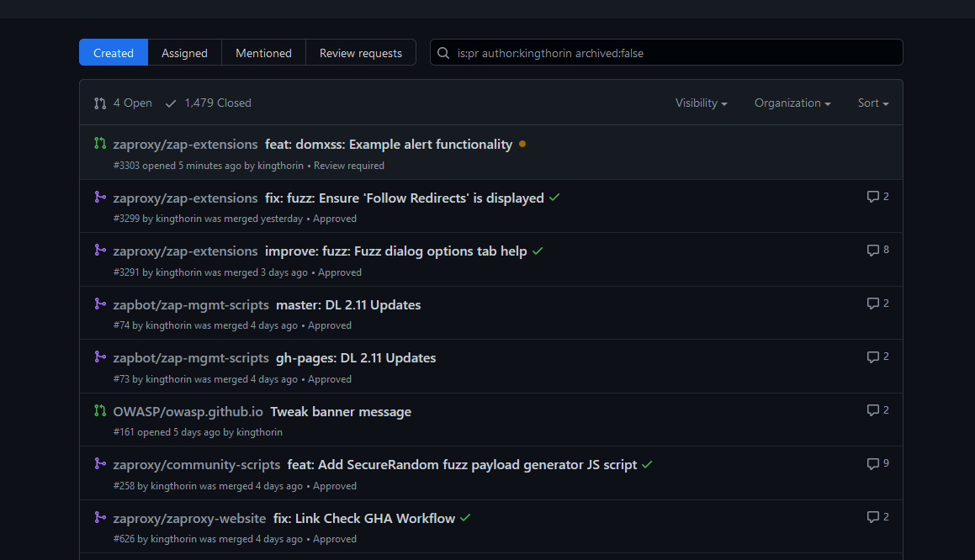The width and height of the screenshot is (975, 560).
Task: Click the open pull request icon beside domxss PR
Action: (x=100, y=144)
